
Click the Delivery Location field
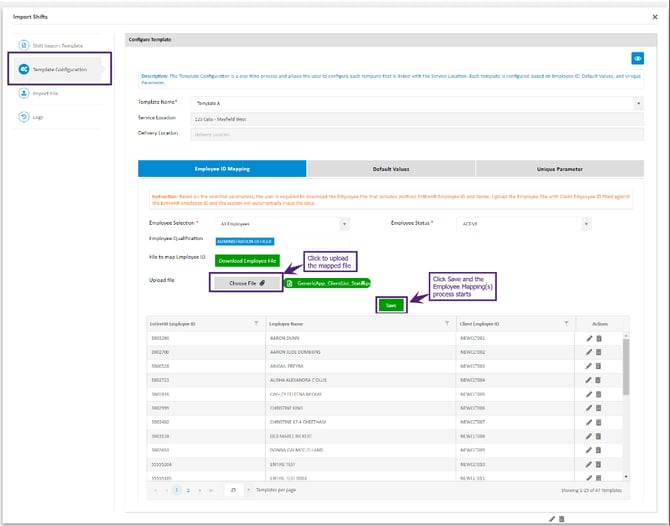417,135
